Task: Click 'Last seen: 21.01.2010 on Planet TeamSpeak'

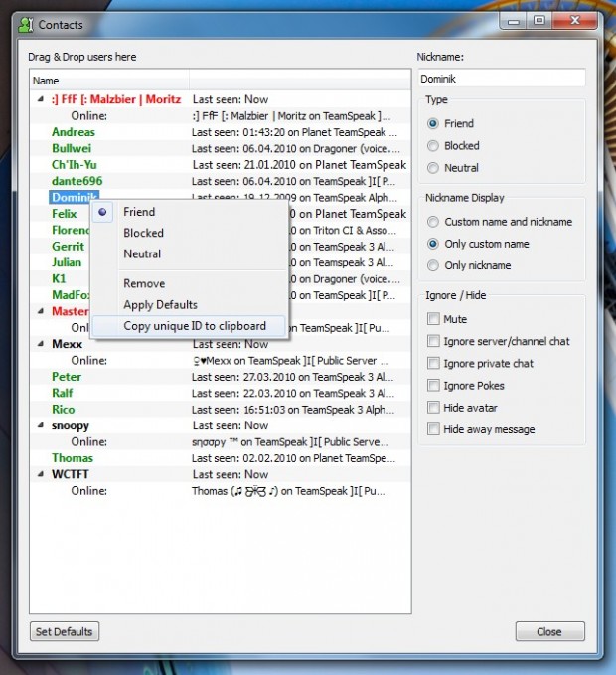Action: (299, 165)
